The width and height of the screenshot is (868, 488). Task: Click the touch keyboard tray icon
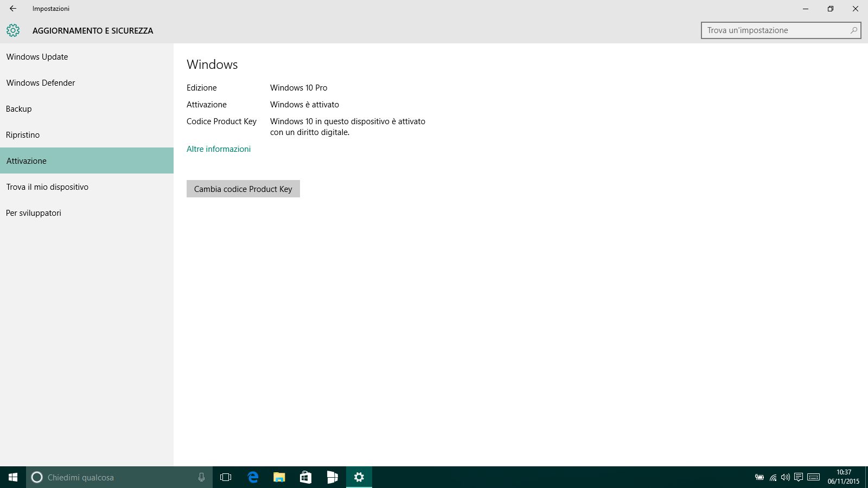(813, 477)
